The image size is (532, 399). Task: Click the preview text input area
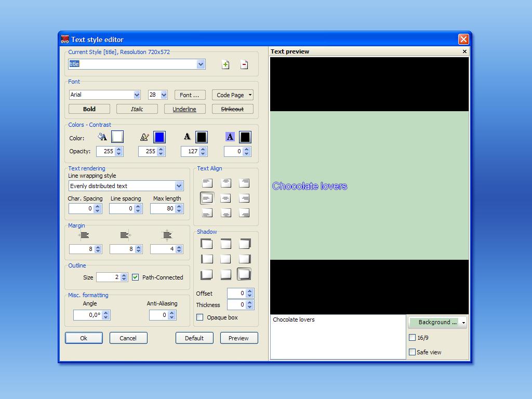[338, 337]
